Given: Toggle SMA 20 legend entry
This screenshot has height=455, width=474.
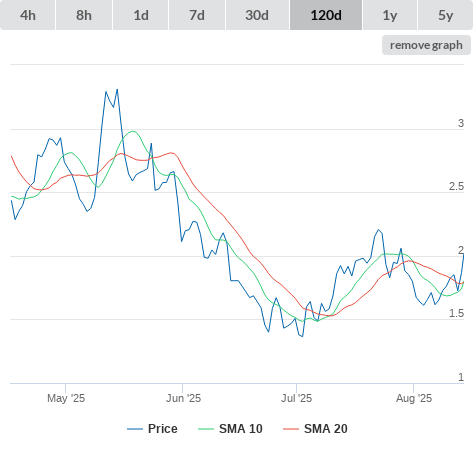Looking at the screenshot, I should click(326, 429).
